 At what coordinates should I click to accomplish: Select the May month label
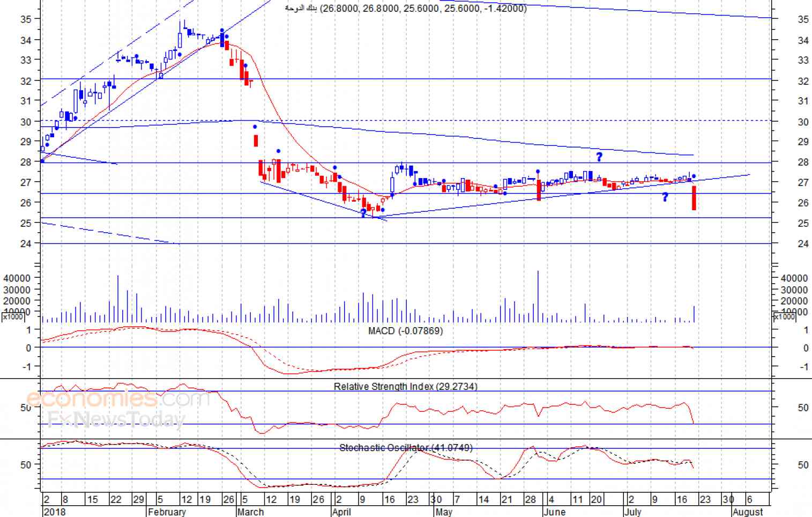[x=444, y=512]
